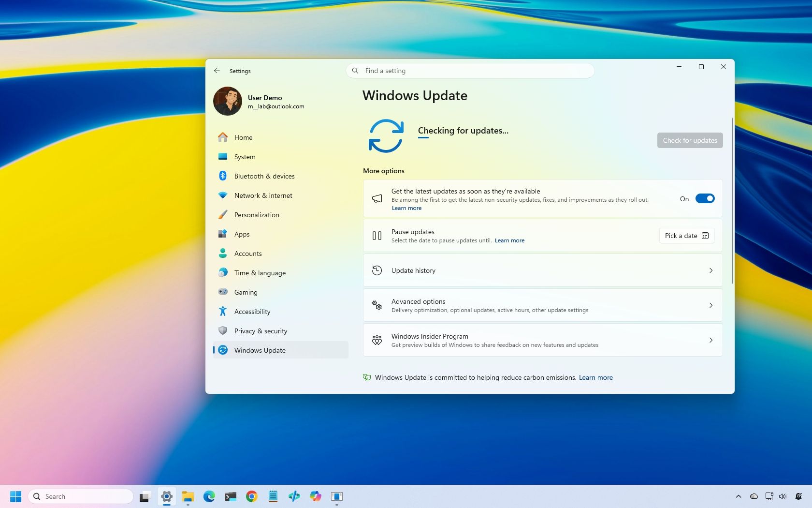The height and width of the screenshot is (508, 812).
Task: Open Personalization settings page
Action: pos(280,215)
